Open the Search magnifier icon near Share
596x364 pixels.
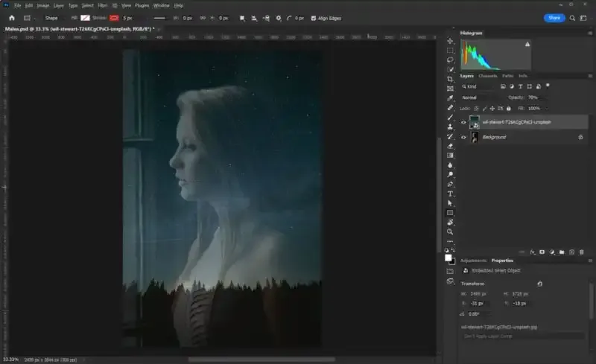[x=572, y=19]
